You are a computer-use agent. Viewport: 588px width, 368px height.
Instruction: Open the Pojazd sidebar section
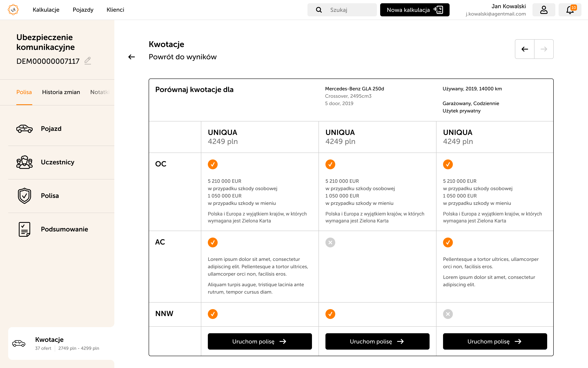point(61,129)
